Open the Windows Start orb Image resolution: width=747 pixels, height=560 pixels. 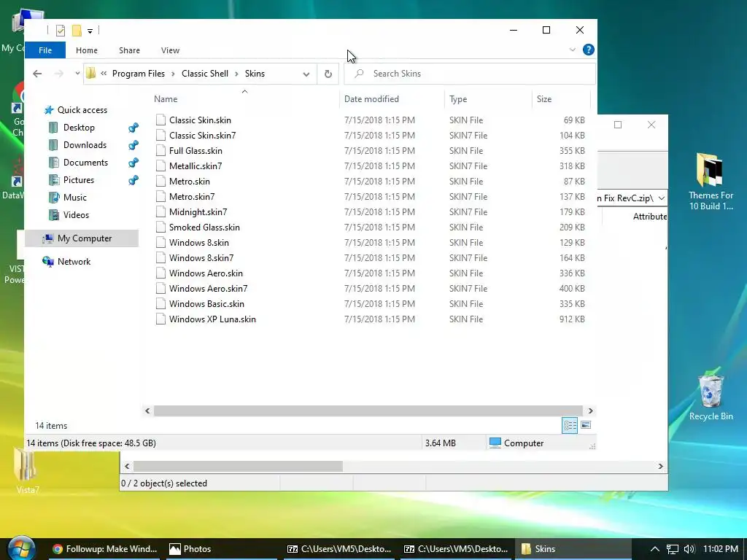coord(21,548)
